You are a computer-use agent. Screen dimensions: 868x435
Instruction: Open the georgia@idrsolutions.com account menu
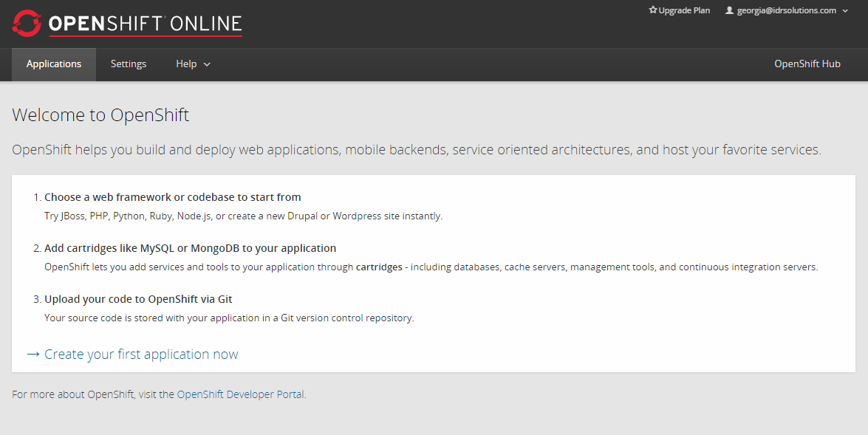[786, 10]
